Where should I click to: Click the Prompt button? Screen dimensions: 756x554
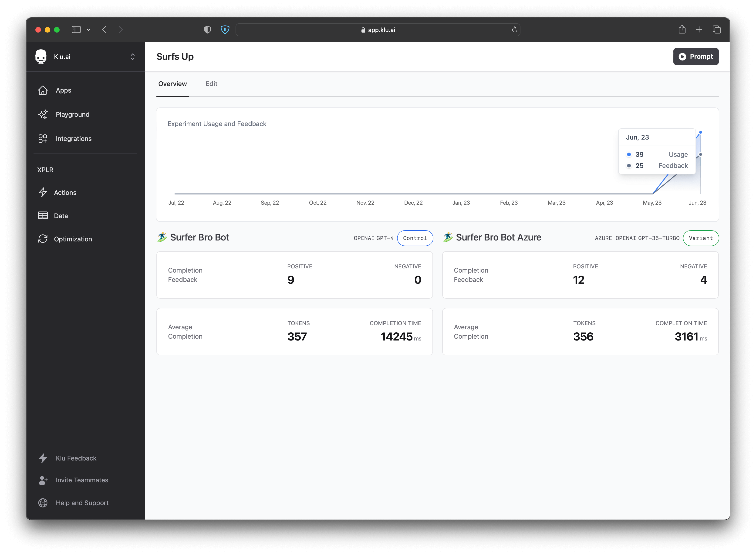click(x=696, y=56)
